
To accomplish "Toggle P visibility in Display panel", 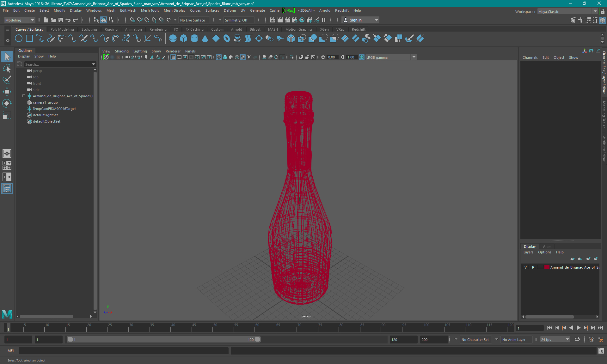I will coord(533,267).
